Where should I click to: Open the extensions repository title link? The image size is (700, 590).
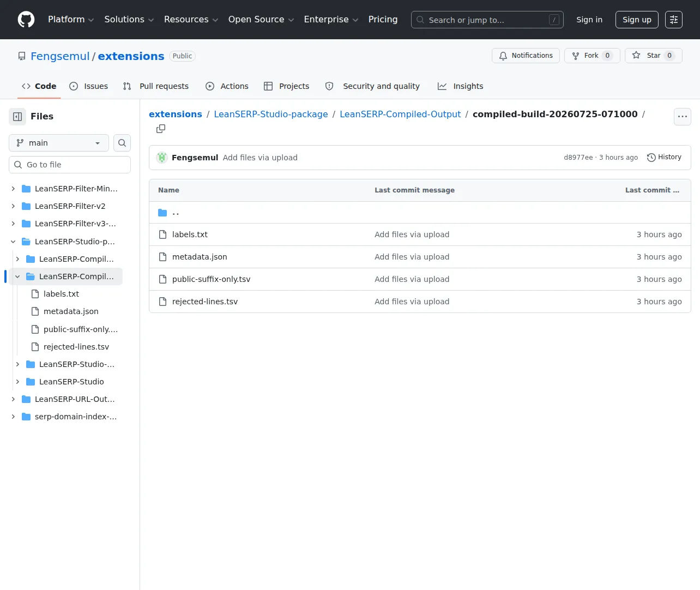(x=131, y=56)
